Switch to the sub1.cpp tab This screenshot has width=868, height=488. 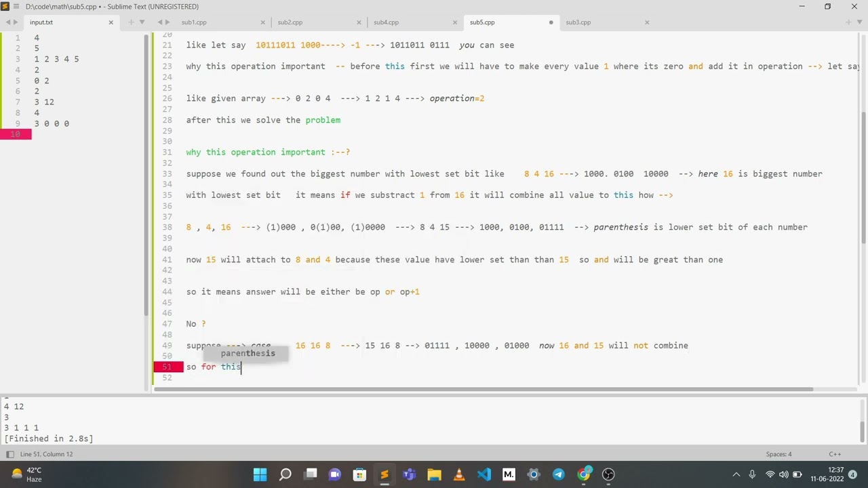pyautogui.click(x=194, y=22)
